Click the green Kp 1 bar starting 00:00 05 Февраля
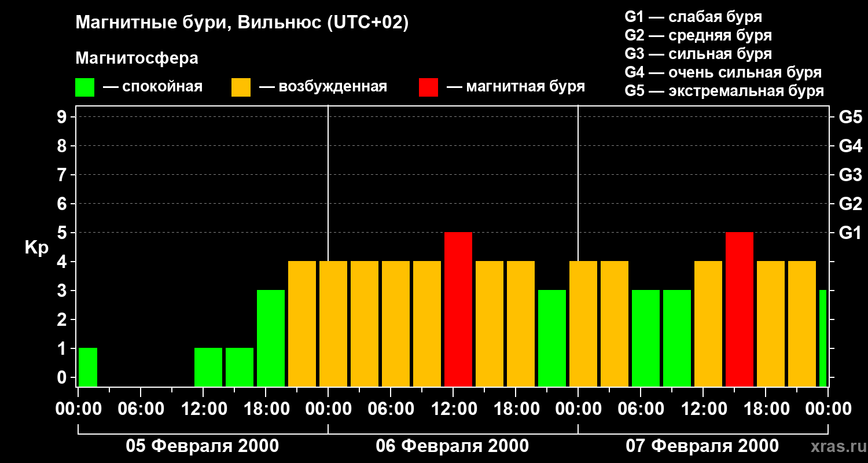 click(x=88, y=367)
